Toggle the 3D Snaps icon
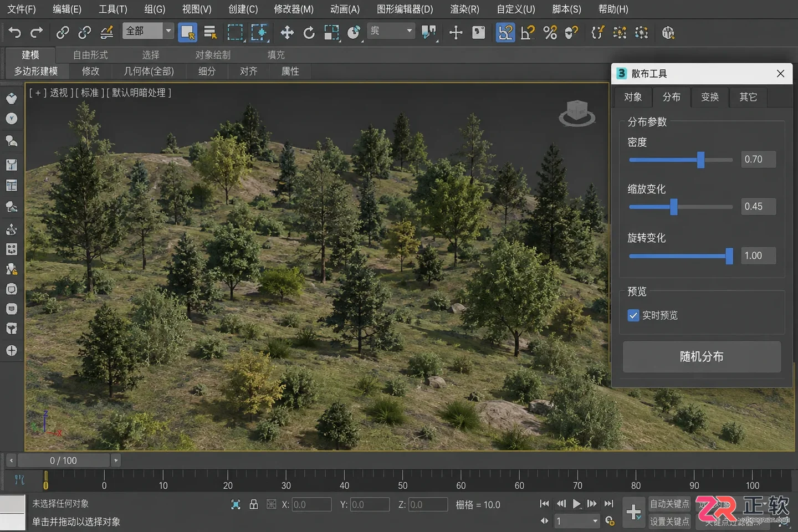798x532 pixels. pyautogui.click(x=505, y=33)
